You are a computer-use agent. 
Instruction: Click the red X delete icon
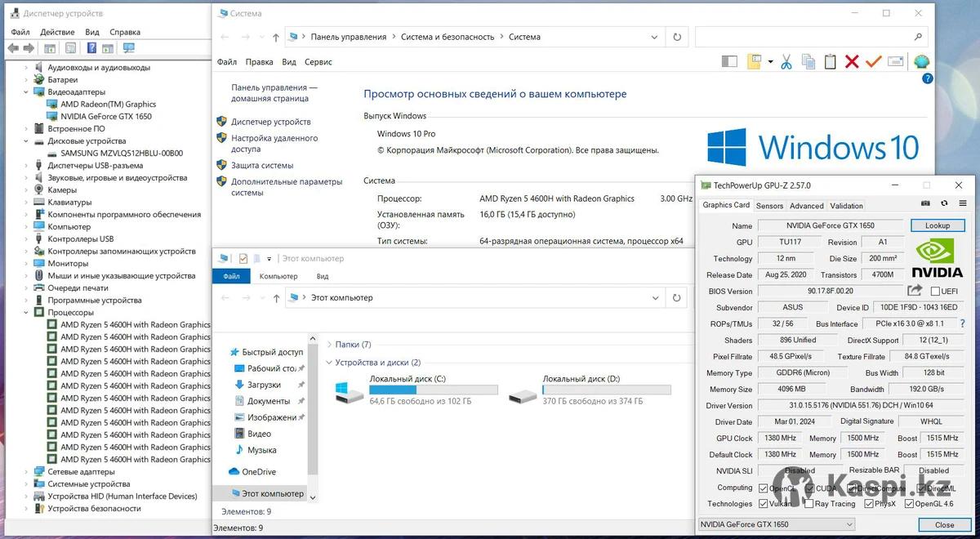pyautogui.click(x=852, y=61)
